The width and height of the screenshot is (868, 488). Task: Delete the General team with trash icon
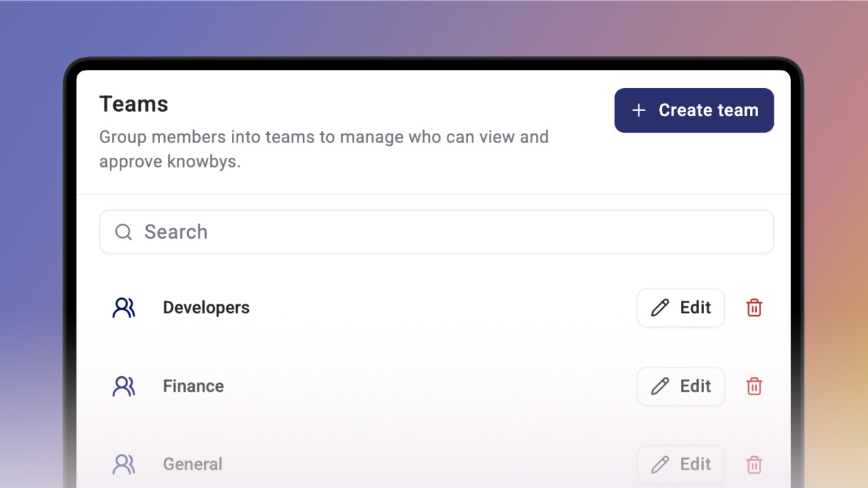pyautogui.click(x=754, y=465)
